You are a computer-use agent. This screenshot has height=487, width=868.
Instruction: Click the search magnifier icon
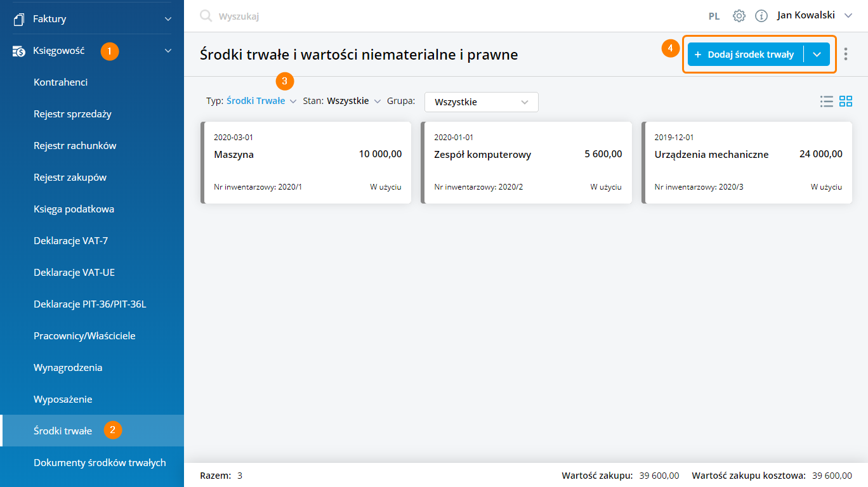pyautogui.click(x=206, y=16)
